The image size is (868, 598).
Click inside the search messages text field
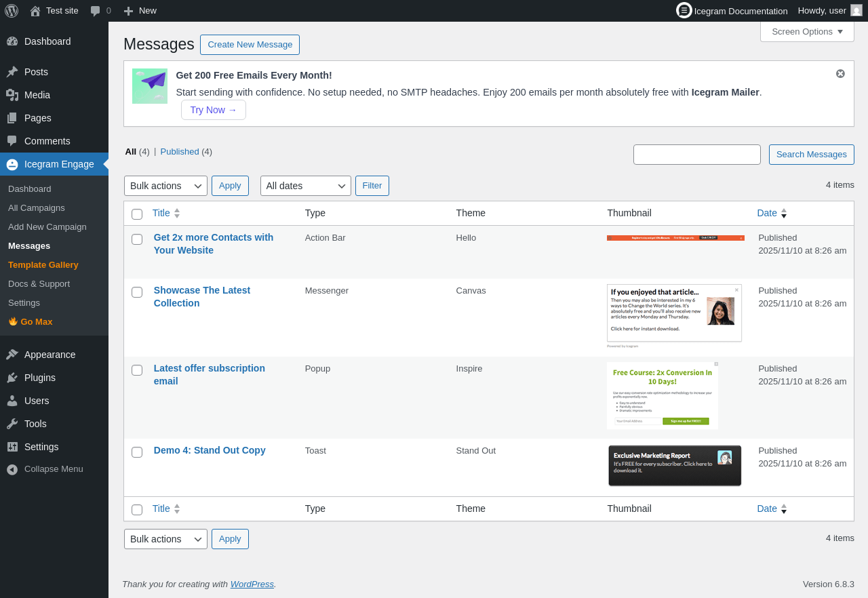click(x=696, y=155)
